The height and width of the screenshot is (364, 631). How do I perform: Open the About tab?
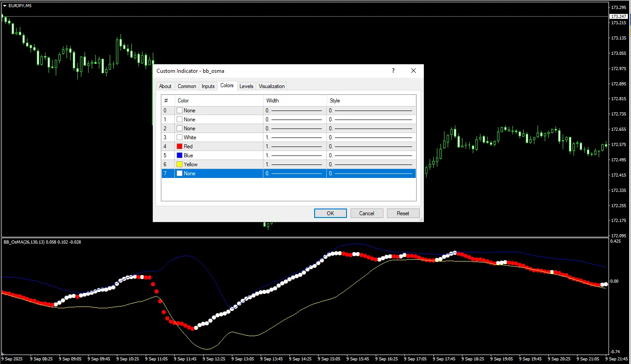pyautogui.click(x=165, y=86)
